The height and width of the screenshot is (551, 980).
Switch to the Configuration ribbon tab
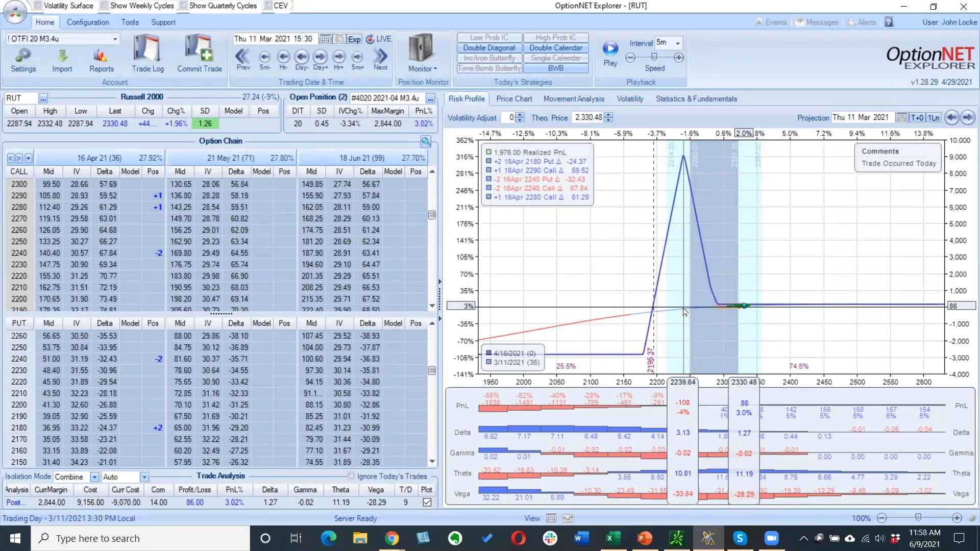click(88, 22)
